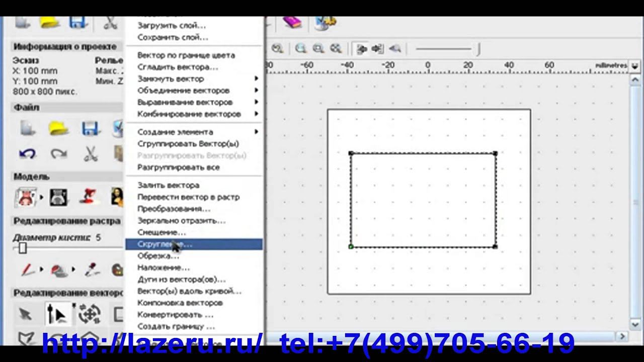Expand the Создание элемента submenu
The image size is (644, 362).
pos(194,132)
